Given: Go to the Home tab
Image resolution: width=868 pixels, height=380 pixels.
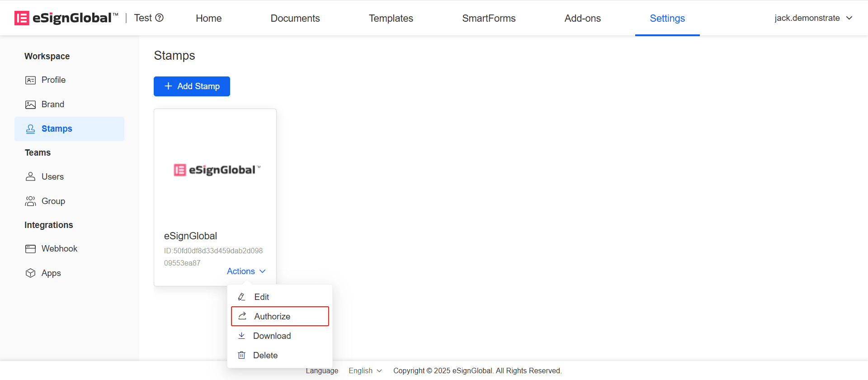Looking at the screenshot, I should click(x=209, y=18).
